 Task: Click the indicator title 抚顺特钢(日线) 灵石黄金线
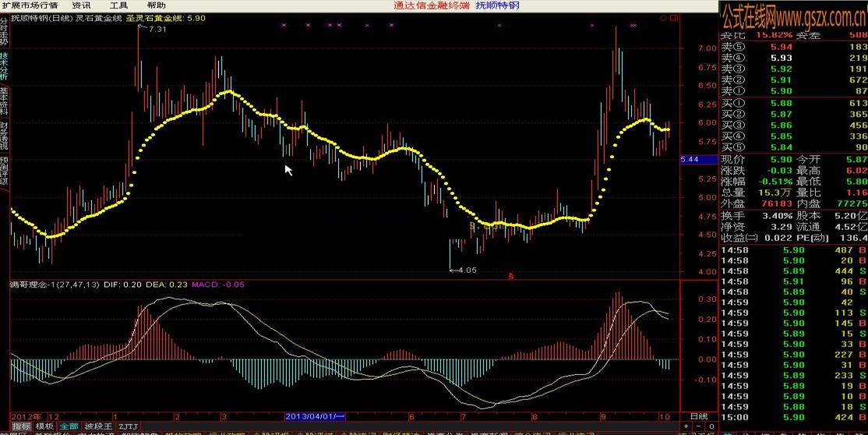66,18
